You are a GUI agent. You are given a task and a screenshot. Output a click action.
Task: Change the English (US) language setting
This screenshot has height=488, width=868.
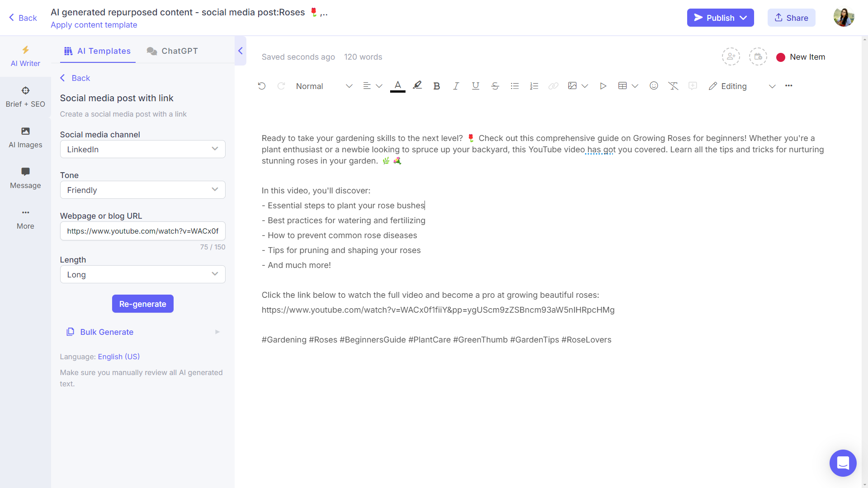click(x=118, y=357)
